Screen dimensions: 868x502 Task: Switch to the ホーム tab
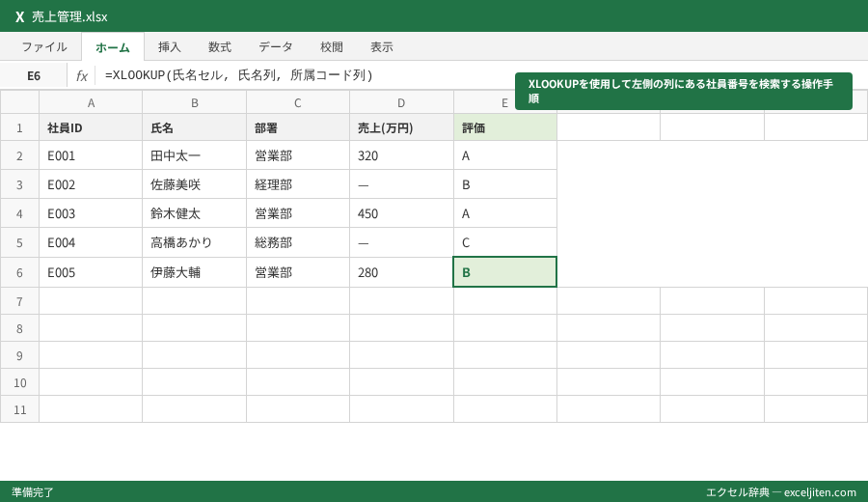113,47
